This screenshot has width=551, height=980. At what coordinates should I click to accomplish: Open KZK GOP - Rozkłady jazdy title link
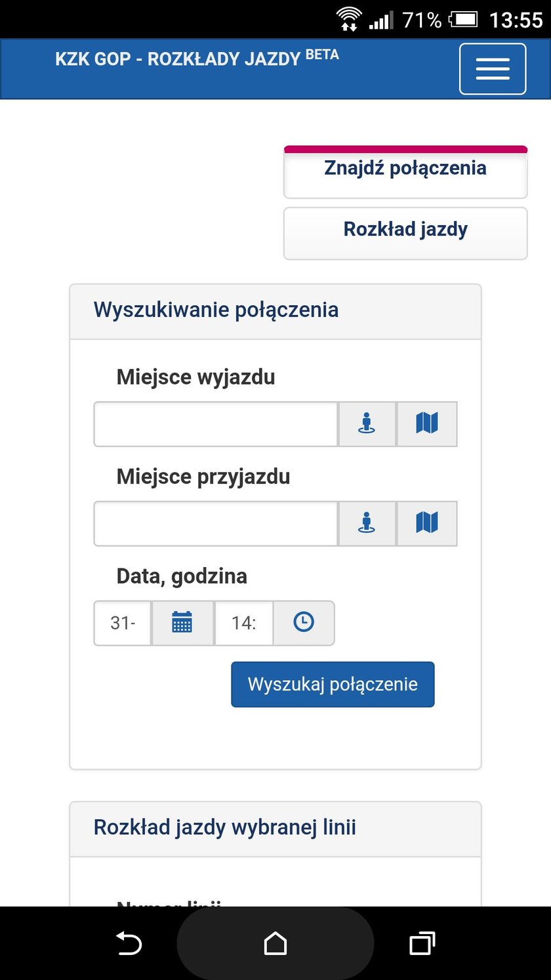[x=197, y=58]
